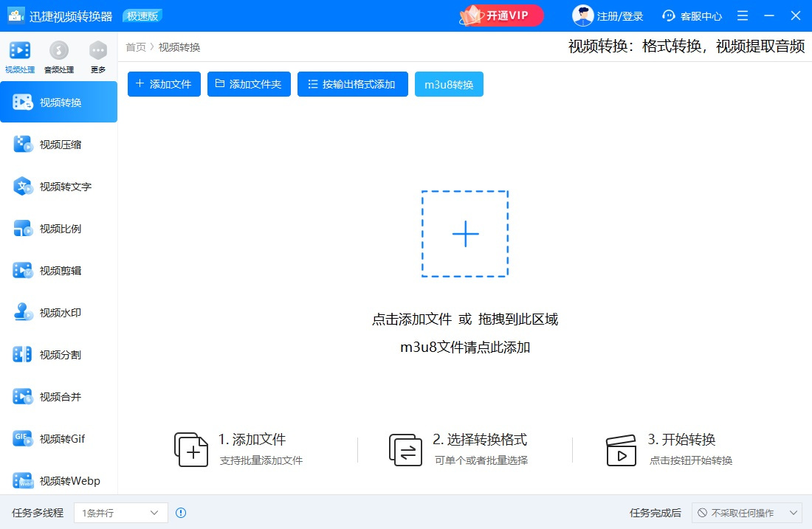812x529 pixels.
Task: Select the 视频分割 splitting tool
Action: pyautogui.click(x=59, y=354)
